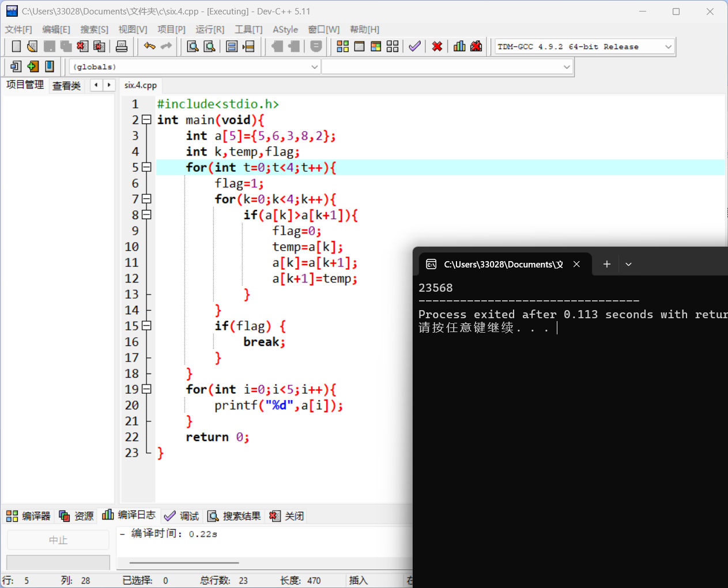728x588 pixels.
Task: Close the current file via toolbar icon
Action: point(82,46)
